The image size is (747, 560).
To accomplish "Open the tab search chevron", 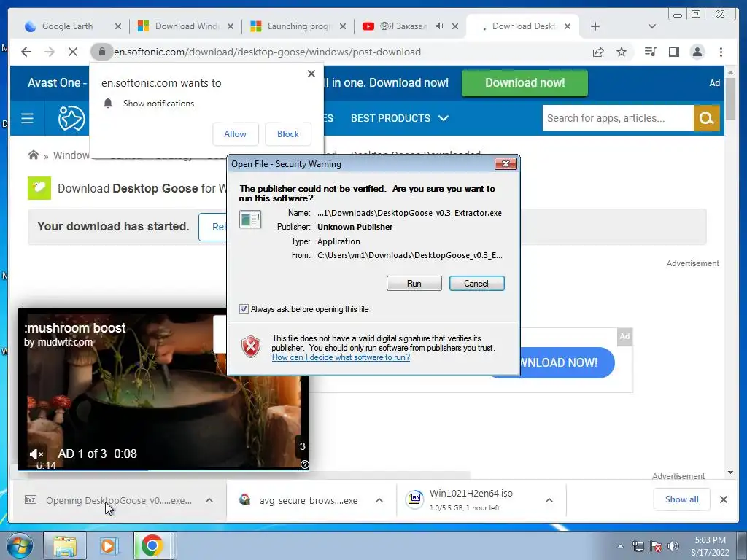I will coord(652,26).
